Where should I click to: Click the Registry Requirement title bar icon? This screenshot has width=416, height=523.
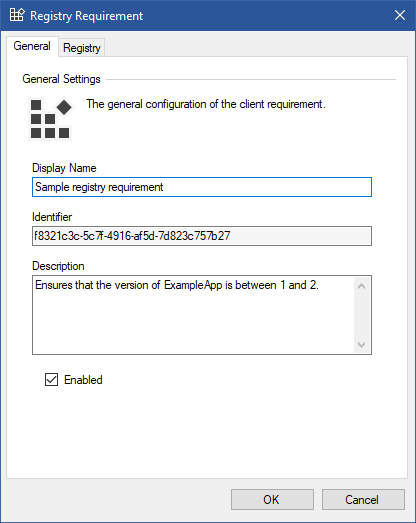17,15
